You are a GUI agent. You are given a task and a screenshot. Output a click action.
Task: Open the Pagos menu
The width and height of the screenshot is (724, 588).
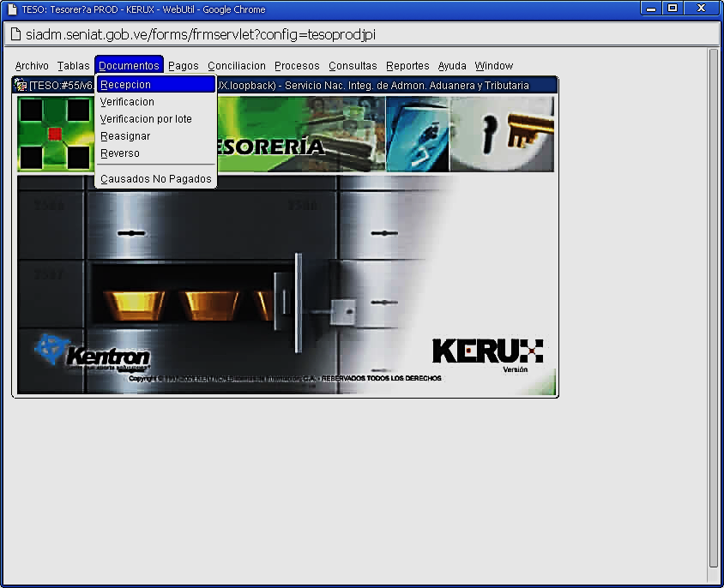184,66
